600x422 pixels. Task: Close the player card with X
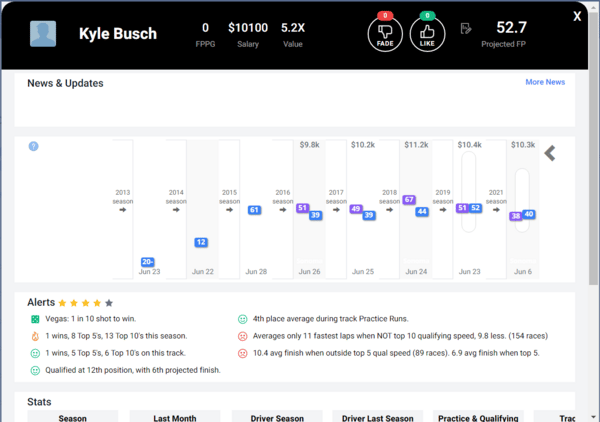[577, 16]
